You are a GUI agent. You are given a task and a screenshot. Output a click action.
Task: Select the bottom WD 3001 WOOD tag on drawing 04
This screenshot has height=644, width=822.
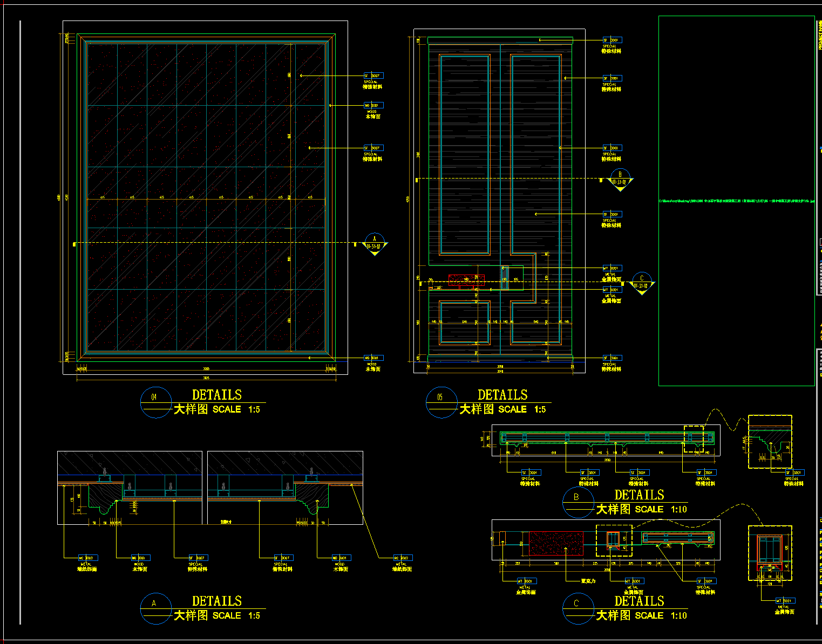372,358
